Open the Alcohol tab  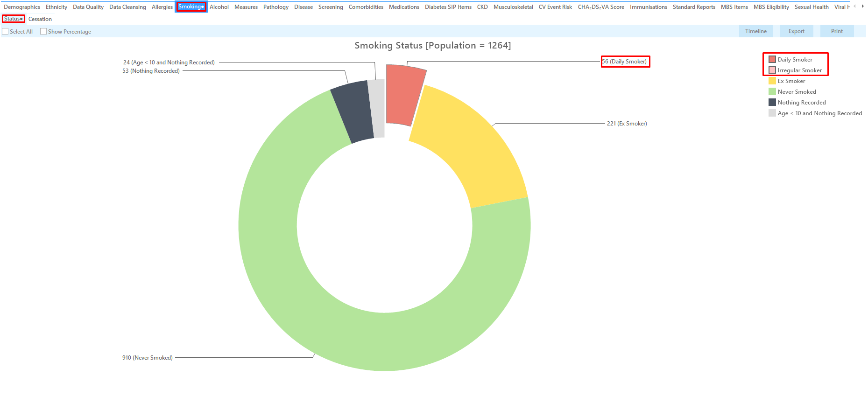click(x=219, y=7)
